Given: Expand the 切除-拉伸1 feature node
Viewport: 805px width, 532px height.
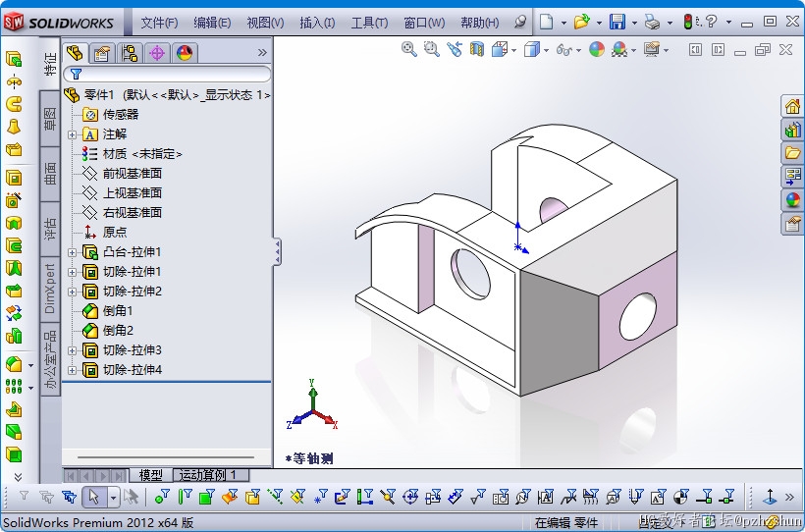Looking at the screenshot, I should (72, 272).
